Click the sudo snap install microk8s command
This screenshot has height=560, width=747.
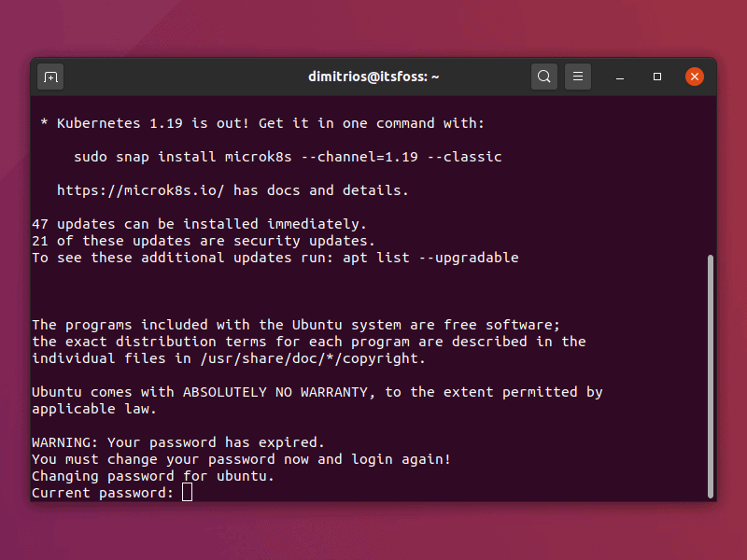point(288,157)
